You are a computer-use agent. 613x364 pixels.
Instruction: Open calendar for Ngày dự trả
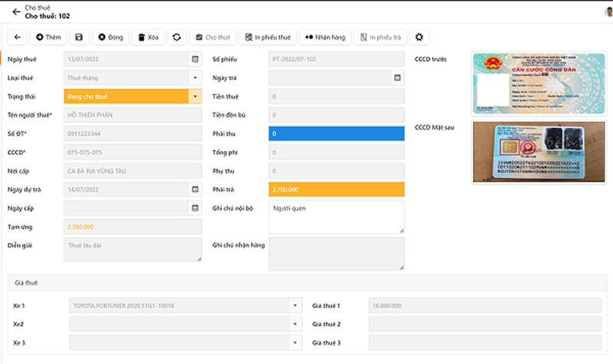[195, 189]
